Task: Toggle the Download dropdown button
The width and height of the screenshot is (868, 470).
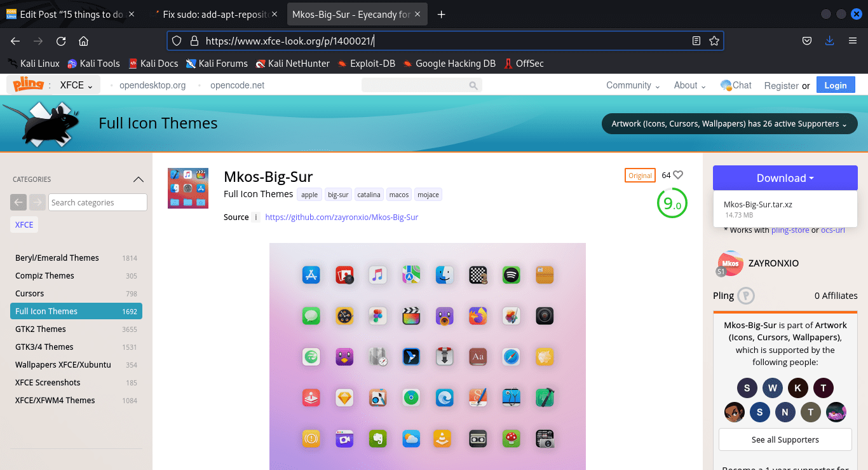Action: coord(785,178)
